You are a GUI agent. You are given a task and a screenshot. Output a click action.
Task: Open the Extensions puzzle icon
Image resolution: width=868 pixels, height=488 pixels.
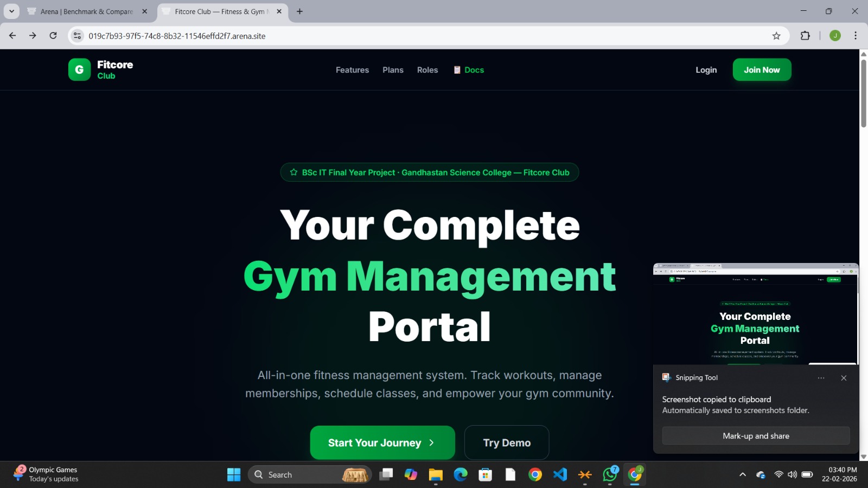(x=805, y=36)
